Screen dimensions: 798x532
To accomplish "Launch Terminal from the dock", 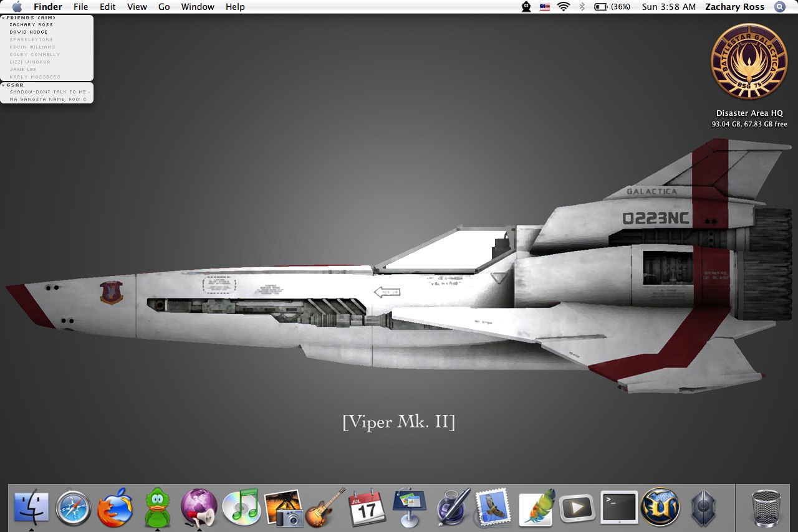I will 619,507.
